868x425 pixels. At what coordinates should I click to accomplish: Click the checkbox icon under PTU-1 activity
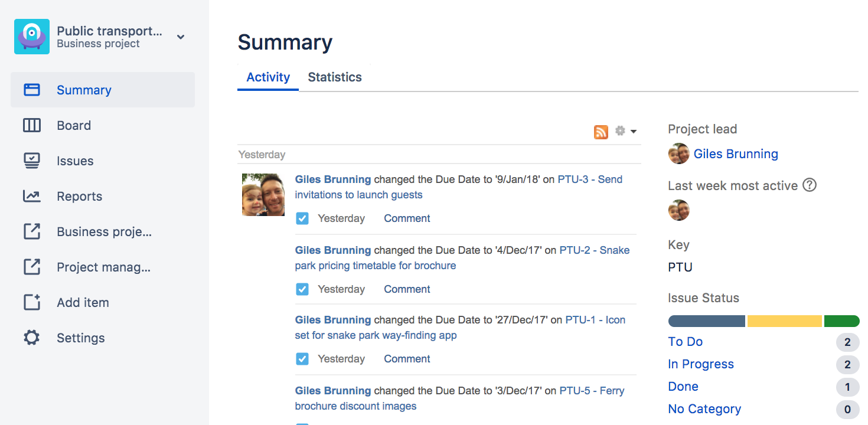click(x=302, y=359)
